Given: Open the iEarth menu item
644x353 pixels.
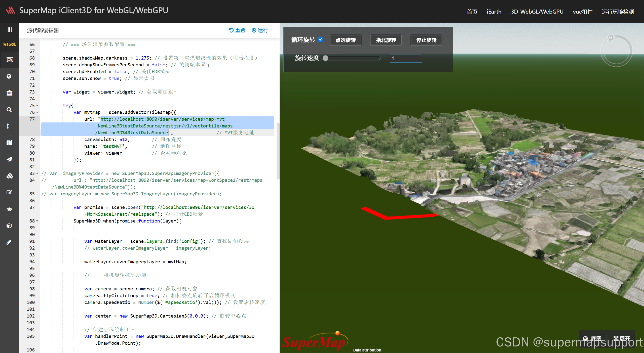Looking at the screenshot, I should click(x=494, y=12).
